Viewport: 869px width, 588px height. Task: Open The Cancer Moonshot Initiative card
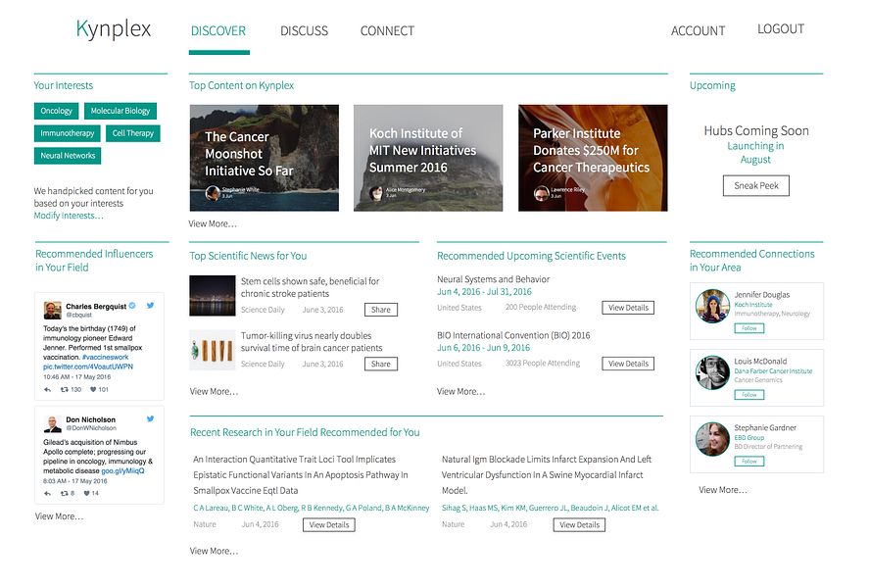tap(264, 158)
